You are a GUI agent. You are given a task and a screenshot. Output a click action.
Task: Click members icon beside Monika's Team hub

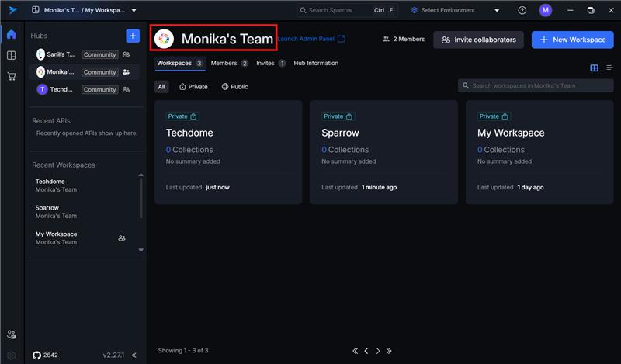126,71
